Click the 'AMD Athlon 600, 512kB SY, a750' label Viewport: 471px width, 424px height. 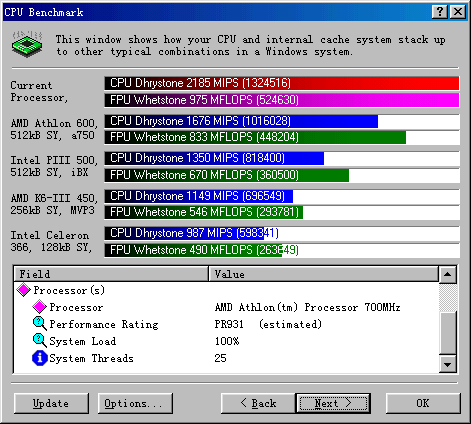54,129
